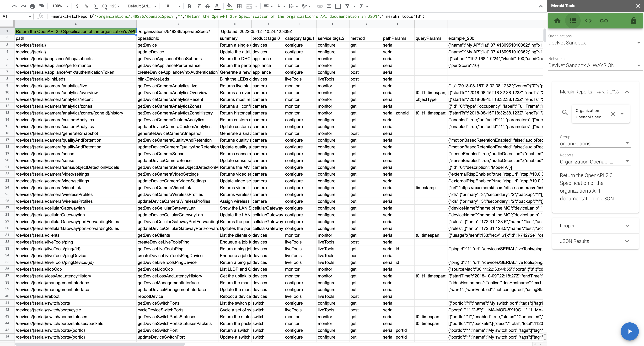644x346 pixels.
Task: Open the code view in the Meraki sidebar
Action: pos(588,21)
